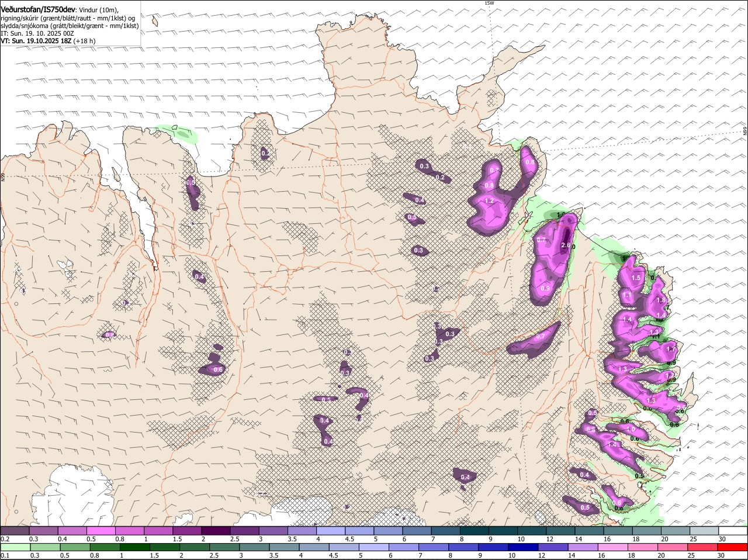The height and width of the screenshot is (560, 748).
Task: Pick bottom legend light blue swatch between 5 and 6
Action: [x=375, y=547]
